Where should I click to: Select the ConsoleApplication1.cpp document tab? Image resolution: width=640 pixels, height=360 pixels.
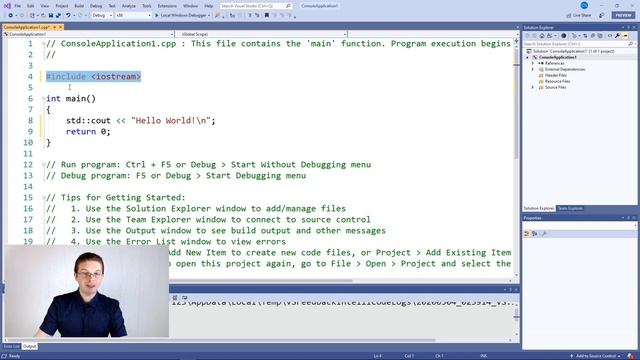pyautogui.click(x=27, y=27)
